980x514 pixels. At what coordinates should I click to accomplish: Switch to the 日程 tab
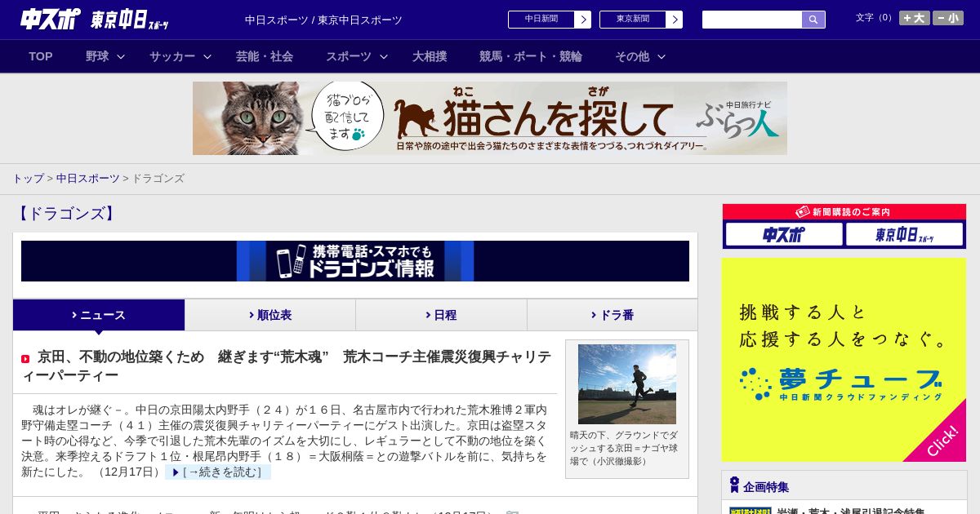pyautogui.click(x=441, y=315)
